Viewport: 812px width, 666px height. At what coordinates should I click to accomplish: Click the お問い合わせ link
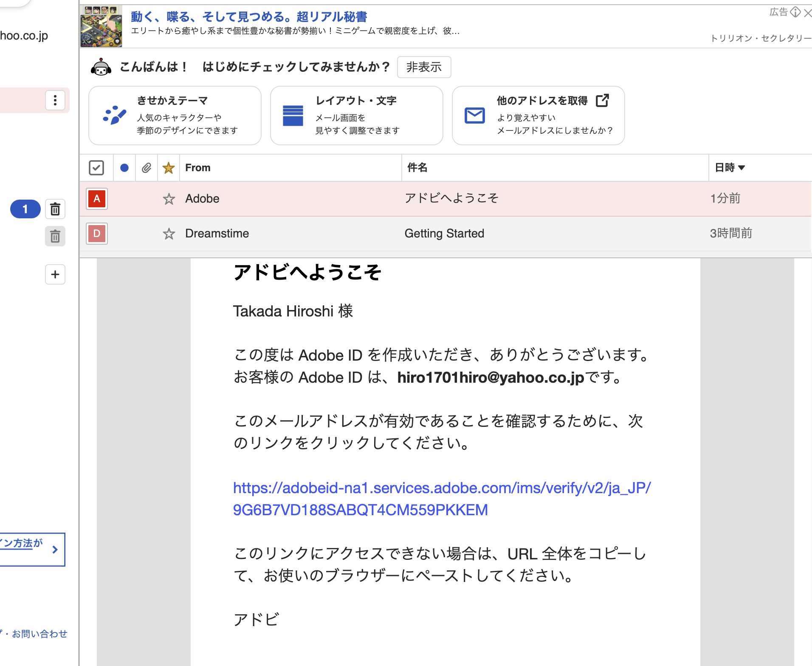click(39, 634)
